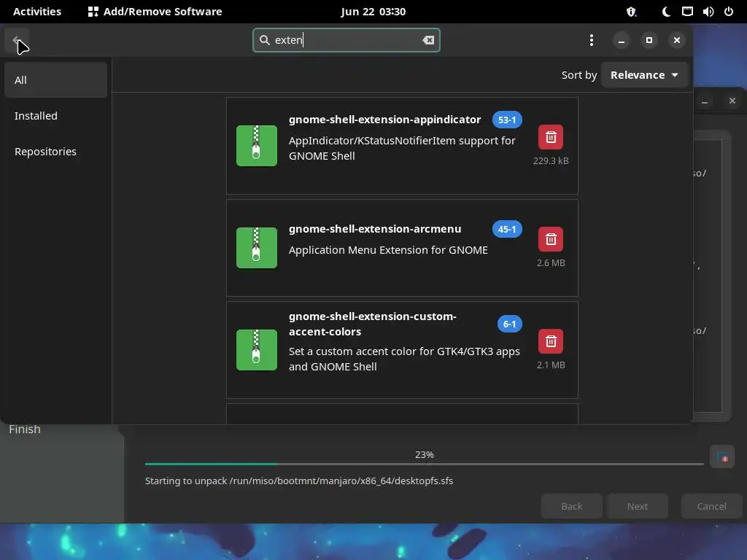Open the Repositories category

[x=55, y=152]
